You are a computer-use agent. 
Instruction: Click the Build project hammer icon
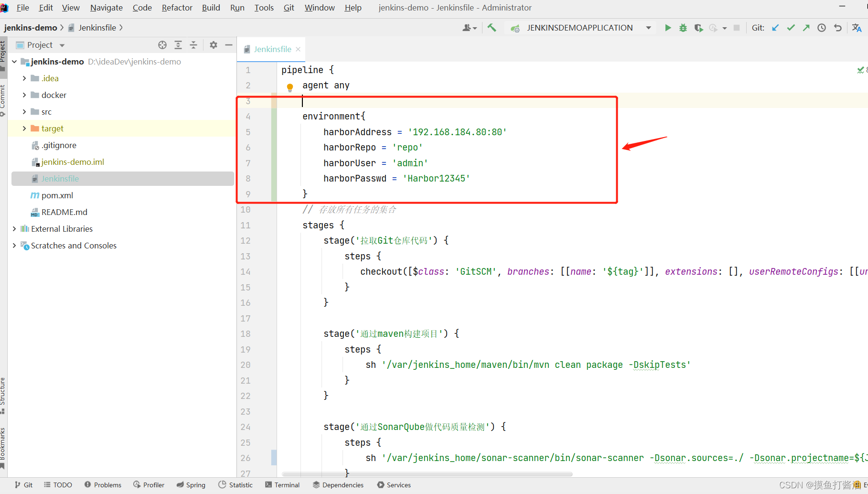pos(492,28)
